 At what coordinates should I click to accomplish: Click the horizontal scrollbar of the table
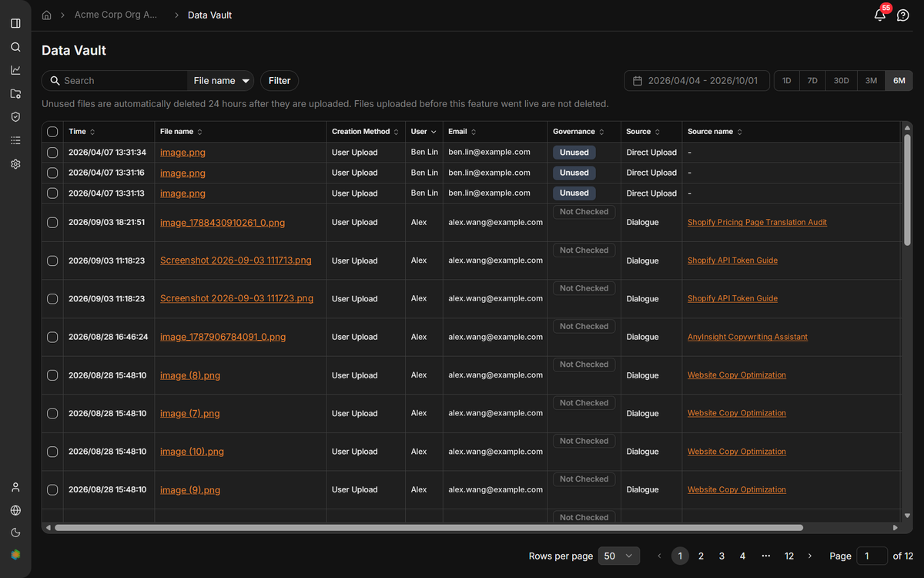[429, 528]
